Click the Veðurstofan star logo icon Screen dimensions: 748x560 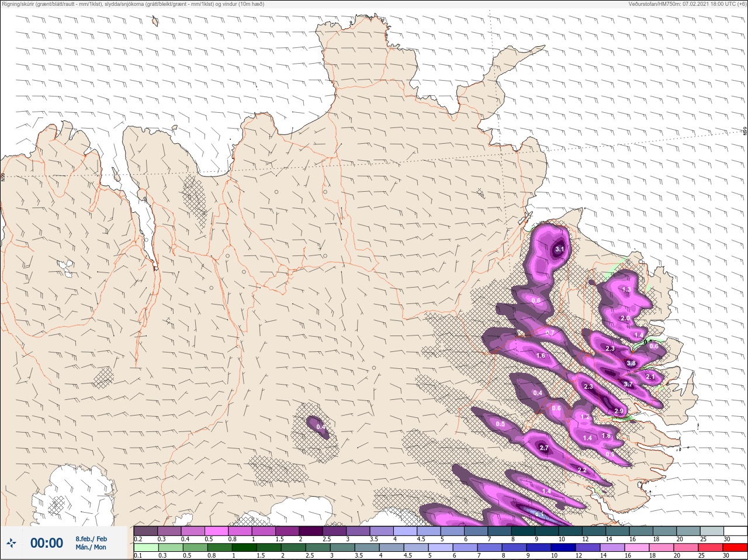pyautogui.click(x=11, y=543)
